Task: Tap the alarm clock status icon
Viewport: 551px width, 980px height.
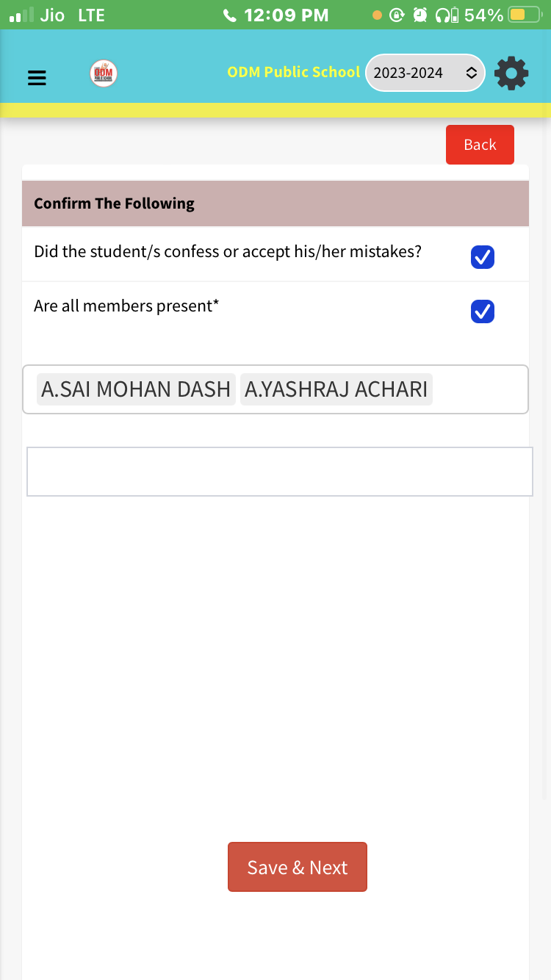Action: tap(420, 15)
